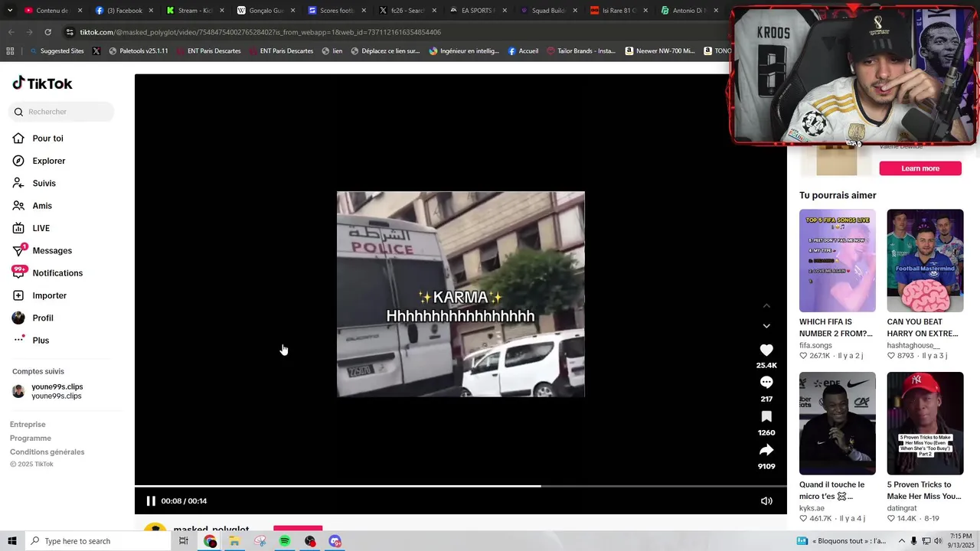Expand the Plus menu
The width and height of the screenshot is (980, 551).
(41, 341)
